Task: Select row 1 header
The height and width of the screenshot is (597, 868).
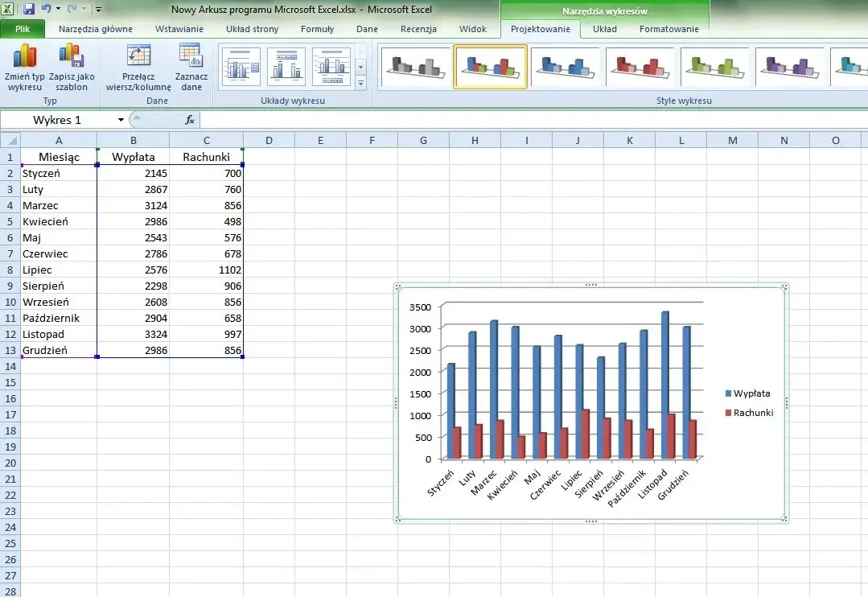Action: pyautogui.click(x=10, y=157)
